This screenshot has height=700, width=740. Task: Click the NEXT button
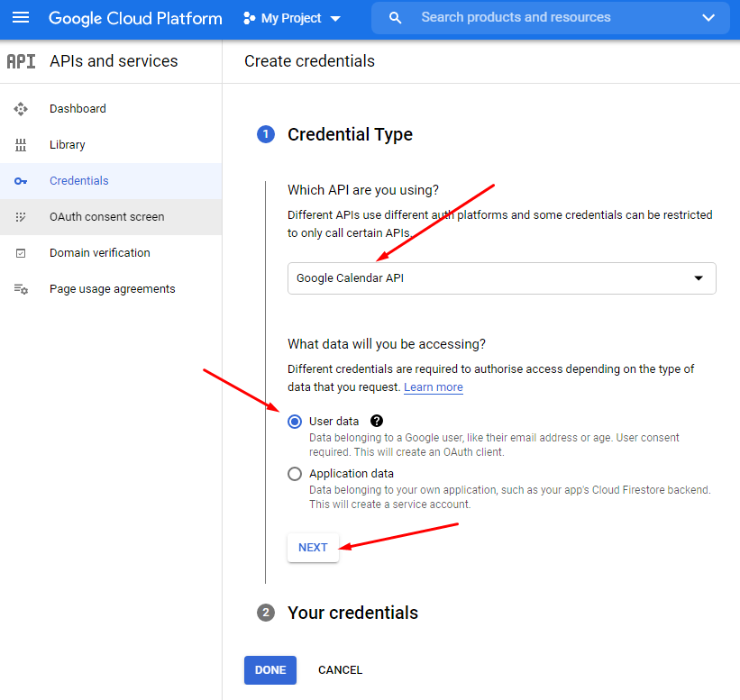pyautogui.click(x=313, y=548)
